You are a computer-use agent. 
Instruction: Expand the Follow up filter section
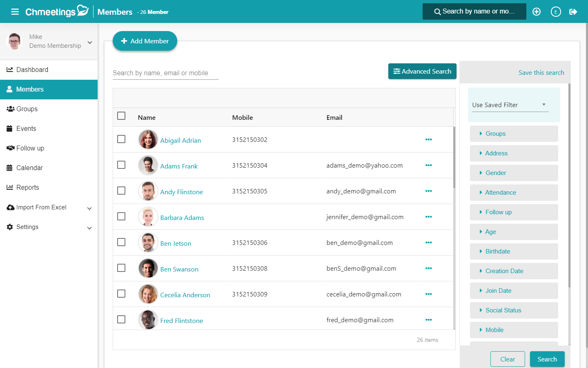514,212
